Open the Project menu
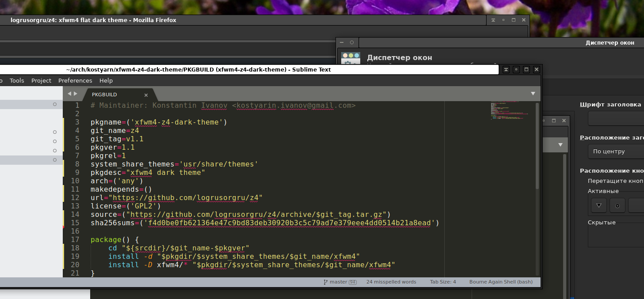 (x=41, y=80)
